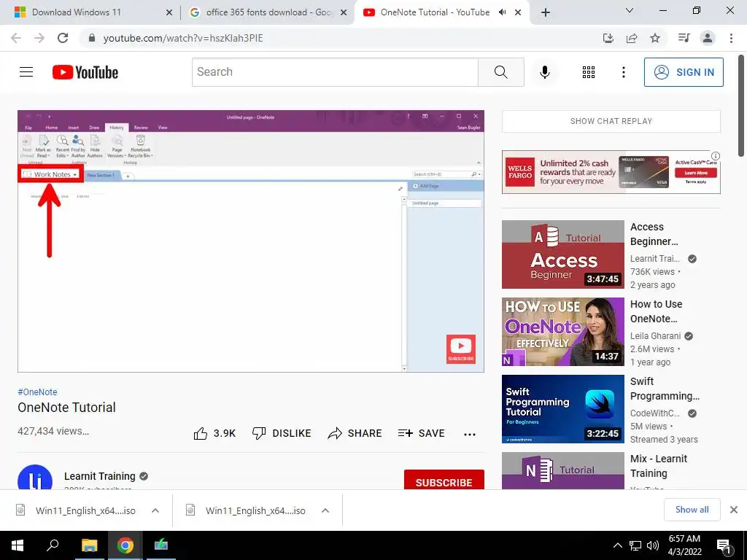Open the Access Beginner Tutorial thumbnail

(562, 254)
